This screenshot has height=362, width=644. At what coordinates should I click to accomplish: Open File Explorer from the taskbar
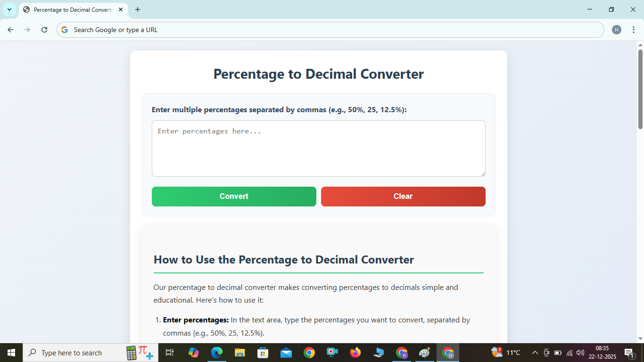(239, 352)
